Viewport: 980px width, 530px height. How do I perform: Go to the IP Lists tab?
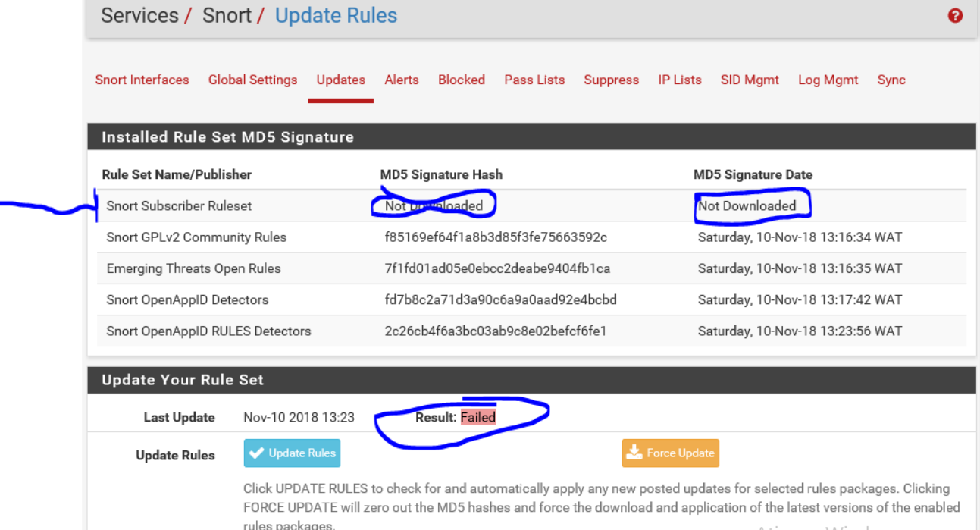(680, 80)
